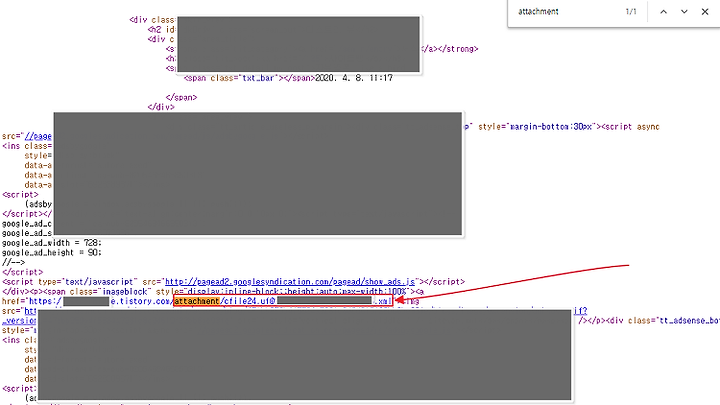Click the highlighted word 'attachment'

(197, 301)
